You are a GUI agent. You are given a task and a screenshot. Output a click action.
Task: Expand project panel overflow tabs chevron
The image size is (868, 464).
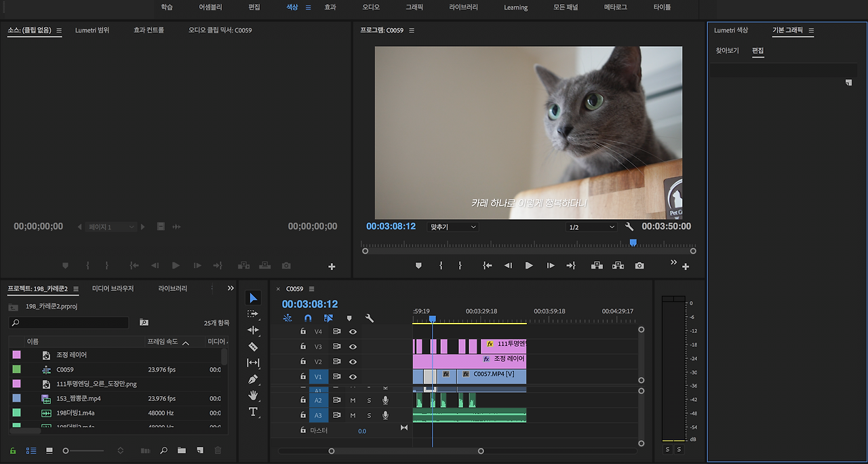(231, 288)
